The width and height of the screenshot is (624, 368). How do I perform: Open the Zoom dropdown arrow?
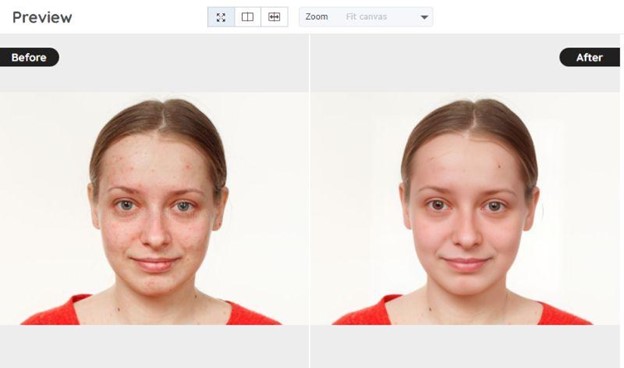click(424, 17)
